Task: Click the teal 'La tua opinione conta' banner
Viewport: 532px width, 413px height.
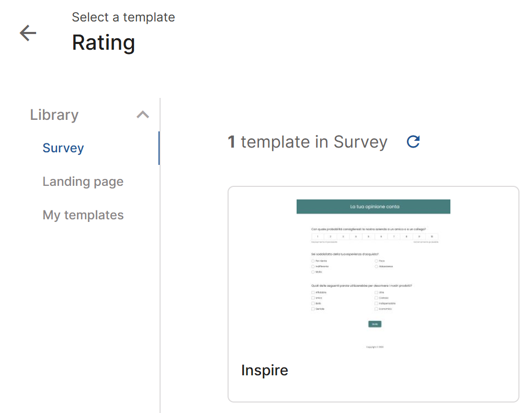Action: (x=373, y=206)
